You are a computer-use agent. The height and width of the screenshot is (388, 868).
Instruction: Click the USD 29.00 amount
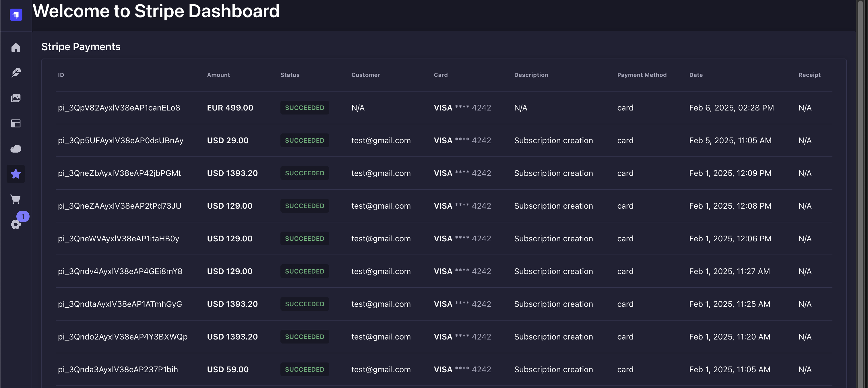point(228,140)
